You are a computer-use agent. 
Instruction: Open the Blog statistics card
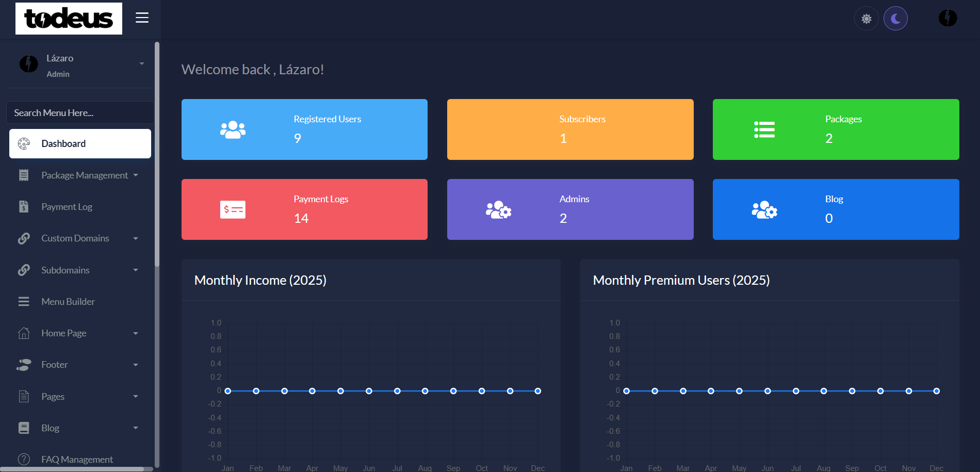(835, 209)
